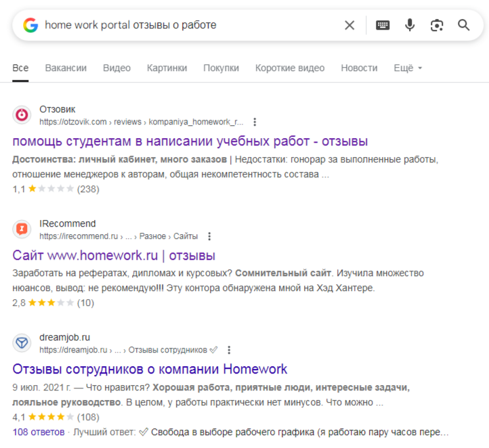Start voice search with microphone
This screenshot has height=448, width=489.
tap(410, 26)
